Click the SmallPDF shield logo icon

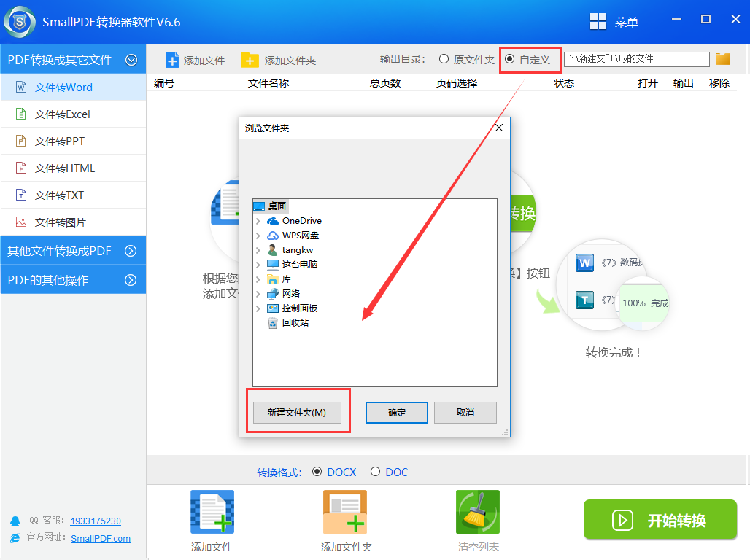pos(20,22)
